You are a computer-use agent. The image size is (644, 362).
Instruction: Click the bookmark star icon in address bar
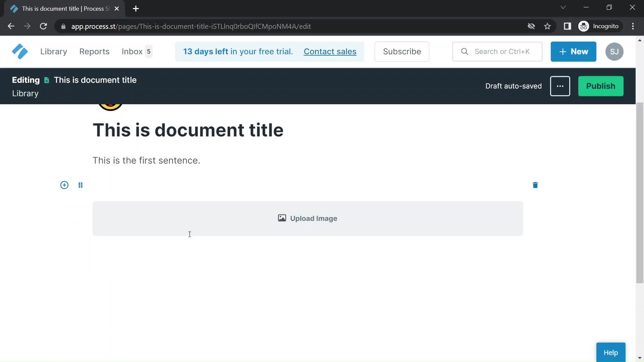[x=548, y=26]
